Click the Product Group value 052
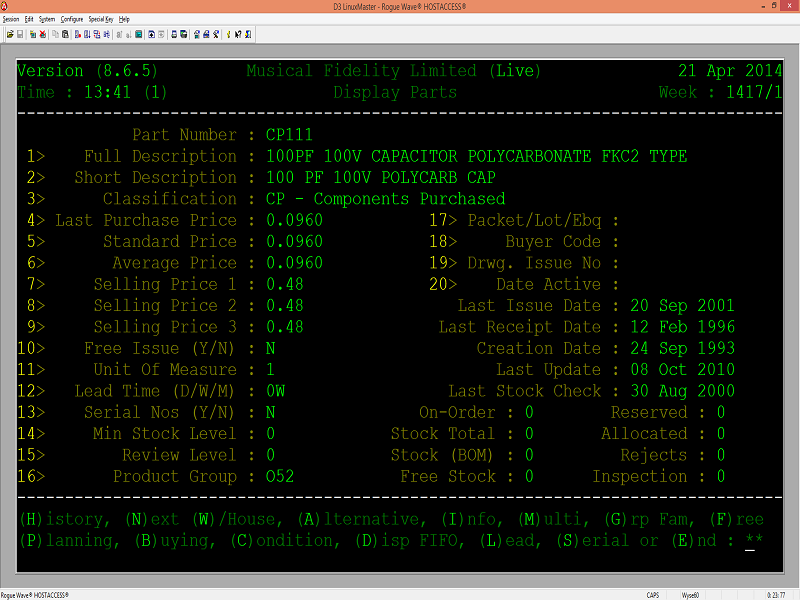The width and height of the screenshot is (800, 600). tap(280, 477)
